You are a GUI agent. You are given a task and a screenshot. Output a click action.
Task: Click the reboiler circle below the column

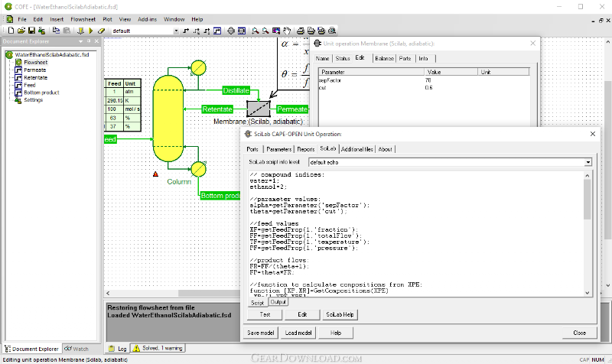(198, 169)
